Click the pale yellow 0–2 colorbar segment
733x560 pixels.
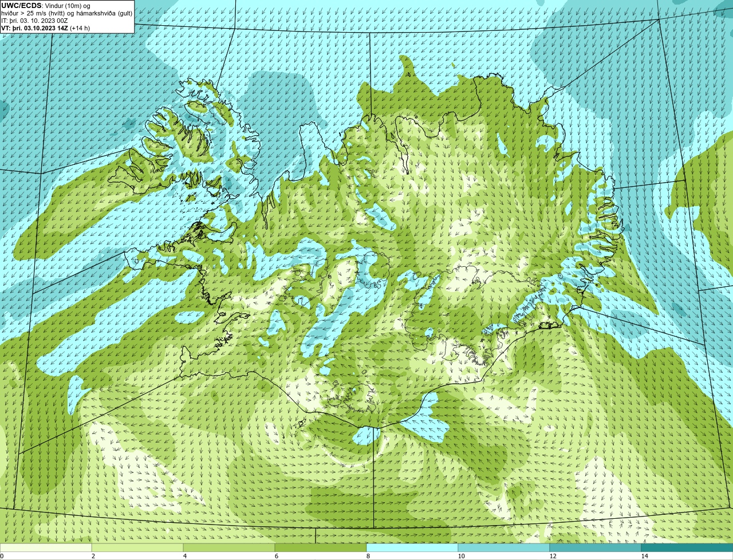click(x=46, y=547)
